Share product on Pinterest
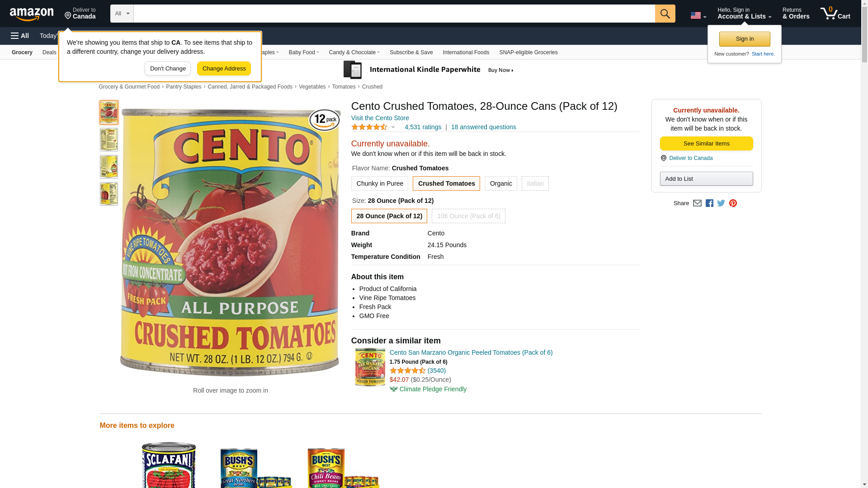 (x=733, y=203)
